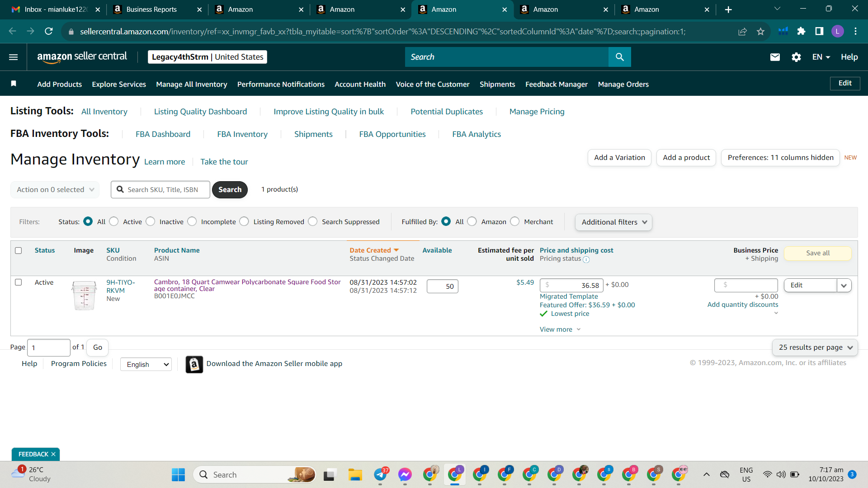This screenshot has width=868, height=488.
Task: Select the Incomplete status radio button
Action: tap(192, 221)
